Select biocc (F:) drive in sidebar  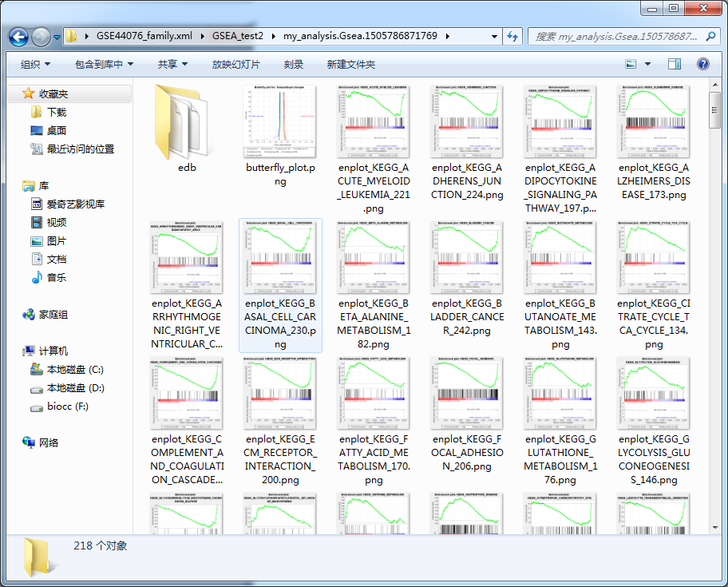pos(68,407)
